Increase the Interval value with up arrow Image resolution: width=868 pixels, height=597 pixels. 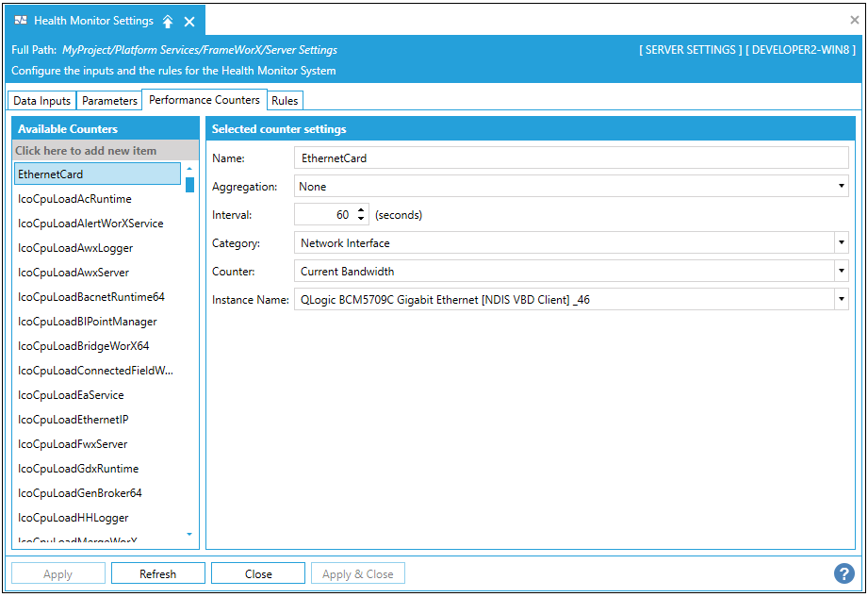pyautogui.click(x=363, y=211)
